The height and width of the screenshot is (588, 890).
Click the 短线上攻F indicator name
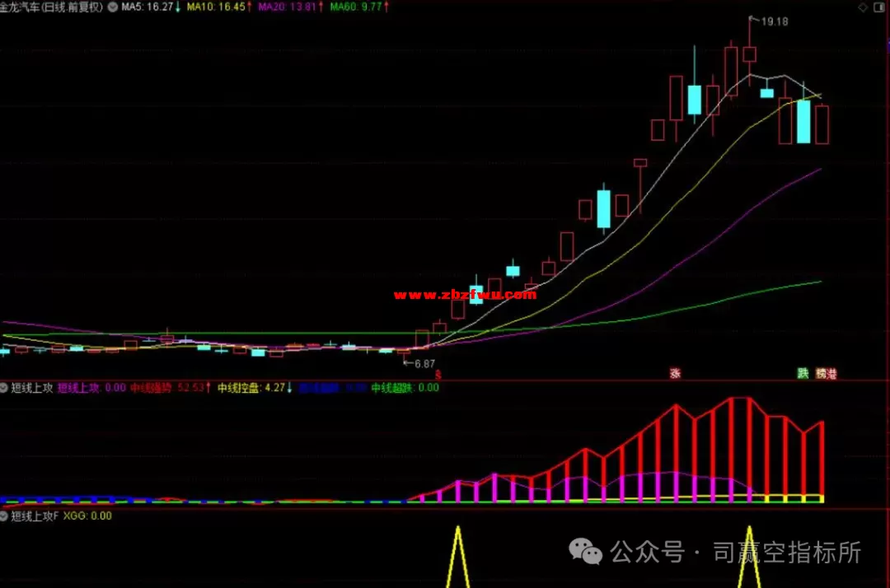[x=35, y=516]
